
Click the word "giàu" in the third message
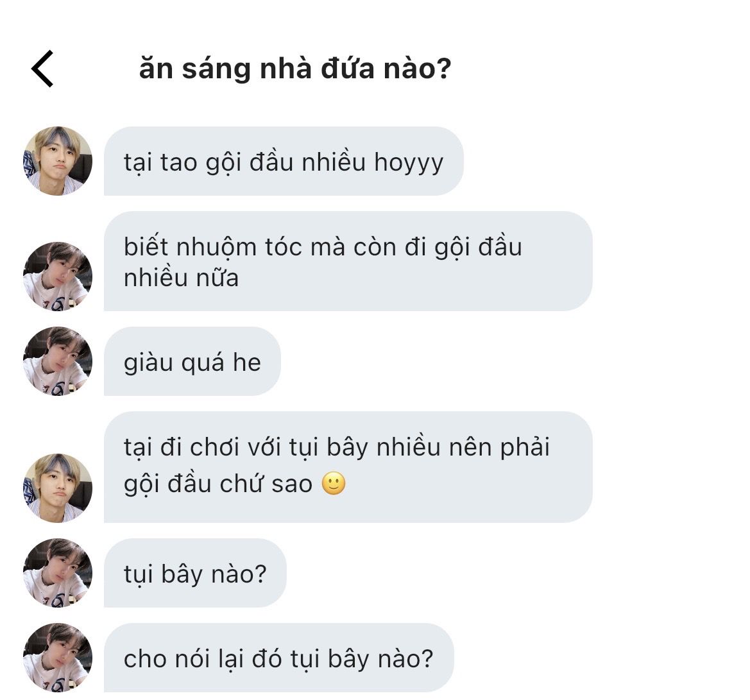(x=148, y=363)
